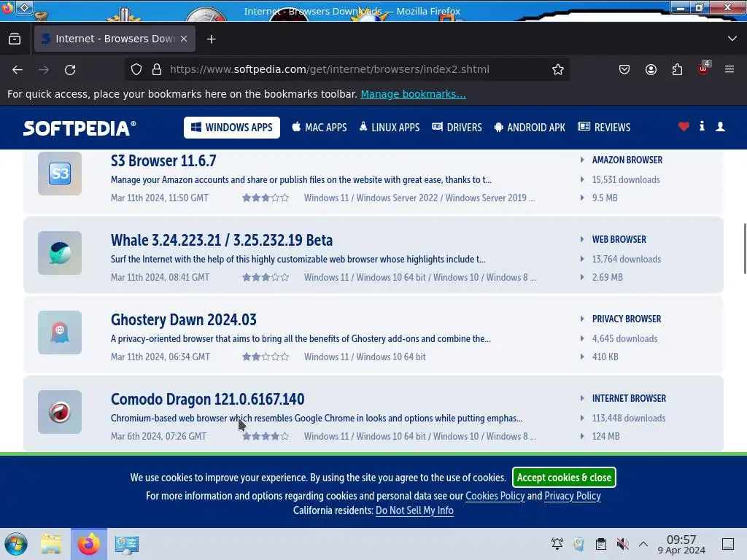Click the page vertical scrollbar thumb

pos(745,249)
